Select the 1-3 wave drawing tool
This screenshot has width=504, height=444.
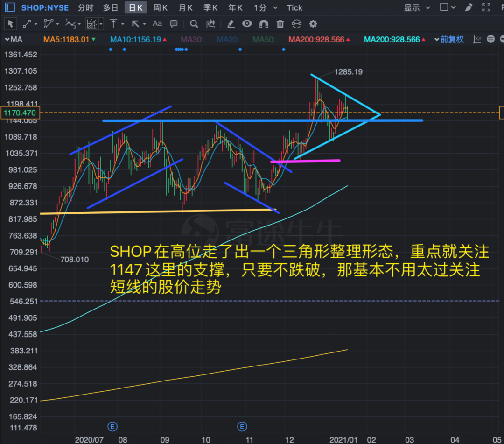coord(70,24)
